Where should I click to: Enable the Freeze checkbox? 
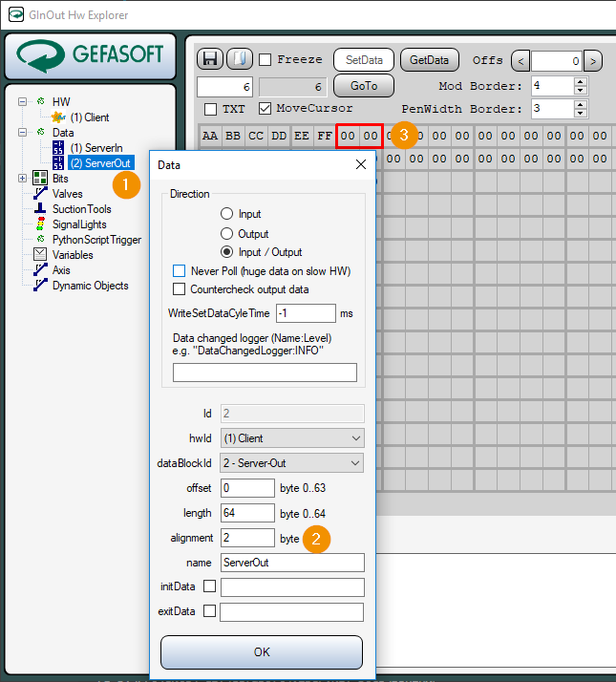pos(265,59)
